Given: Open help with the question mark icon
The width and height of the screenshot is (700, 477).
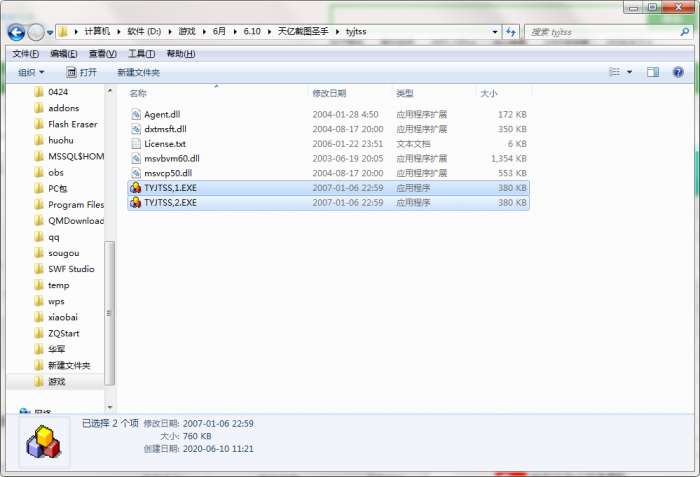Looking at the screenshot, I should click(678, 72).
